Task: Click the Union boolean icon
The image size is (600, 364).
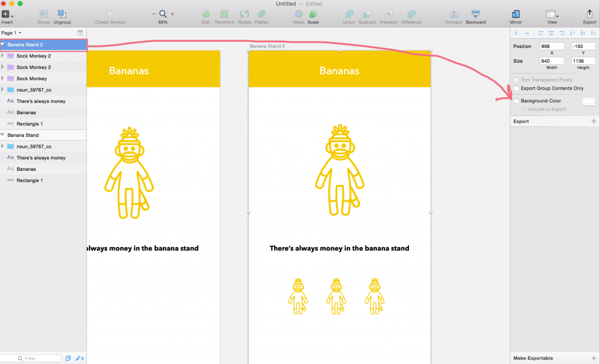Action: 349,13
